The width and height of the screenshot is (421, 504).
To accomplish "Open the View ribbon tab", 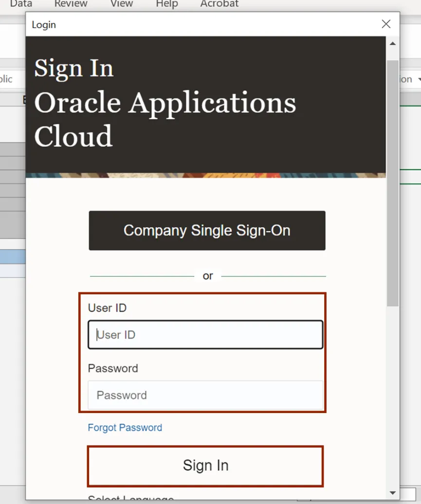I will pos(122,3).
